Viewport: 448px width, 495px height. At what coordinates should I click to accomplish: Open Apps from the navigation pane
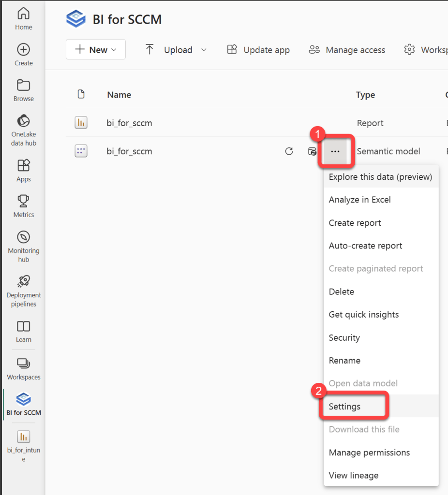[23, 166]
